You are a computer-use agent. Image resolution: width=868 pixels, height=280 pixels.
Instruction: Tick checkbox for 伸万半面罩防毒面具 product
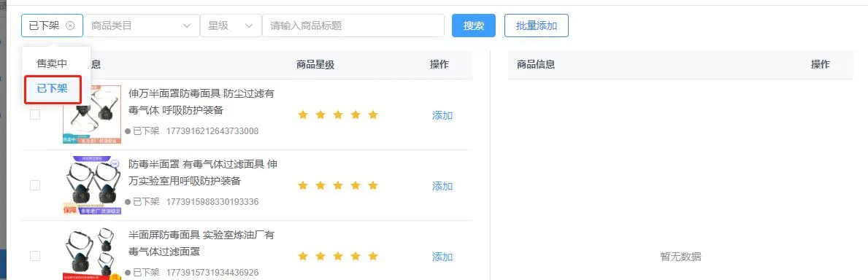[35, 114]
